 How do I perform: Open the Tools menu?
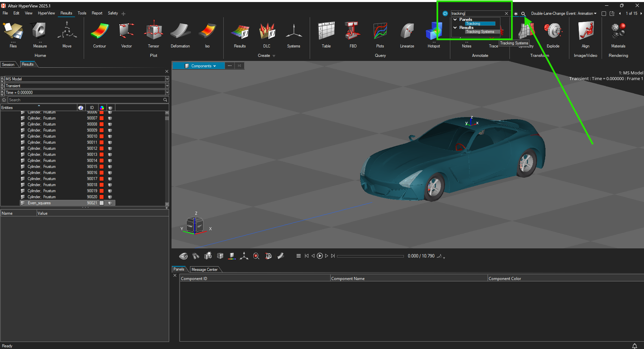click(x=82, y=13)
